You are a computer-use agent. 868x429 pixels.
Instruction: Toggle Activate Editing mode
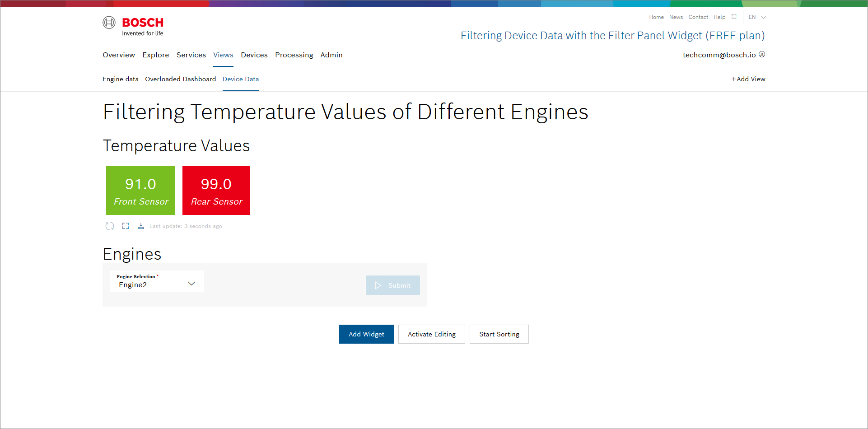click(x=431, y=334)
